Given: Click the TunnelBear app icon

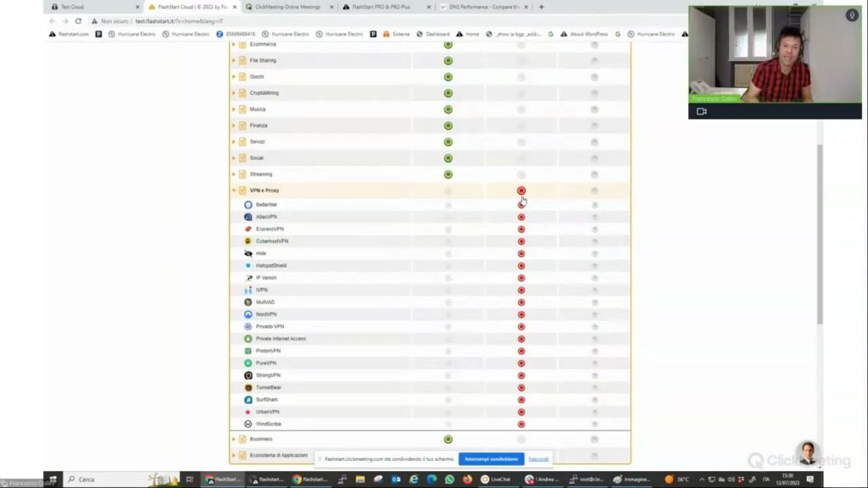Looking at the screenshot, I should [x=248, y=387].
